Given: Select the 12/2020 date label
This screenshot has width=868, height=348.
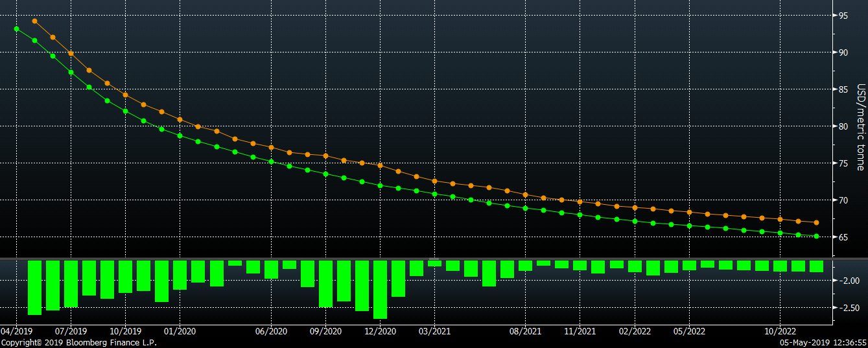Looking at the screenshot, I should coord(380,331).
